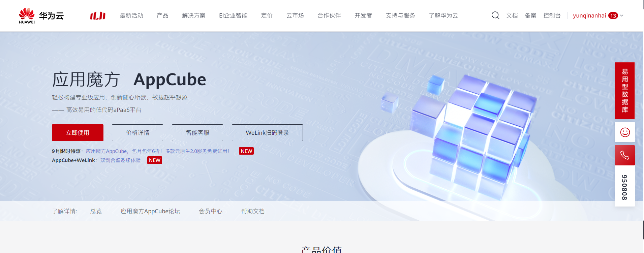Click the WeLink扫码登录 button
This screenshot has height=253, width=644.
point(267,133)
